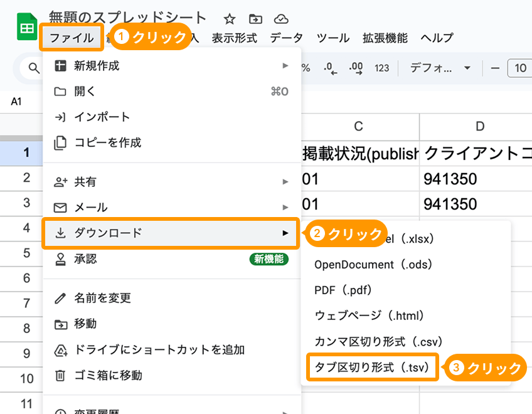Image resolution: width=532 pixels, height=414 pixels.
Task: Download as PDF (.pdf)
Action: (x=406, y=290)
